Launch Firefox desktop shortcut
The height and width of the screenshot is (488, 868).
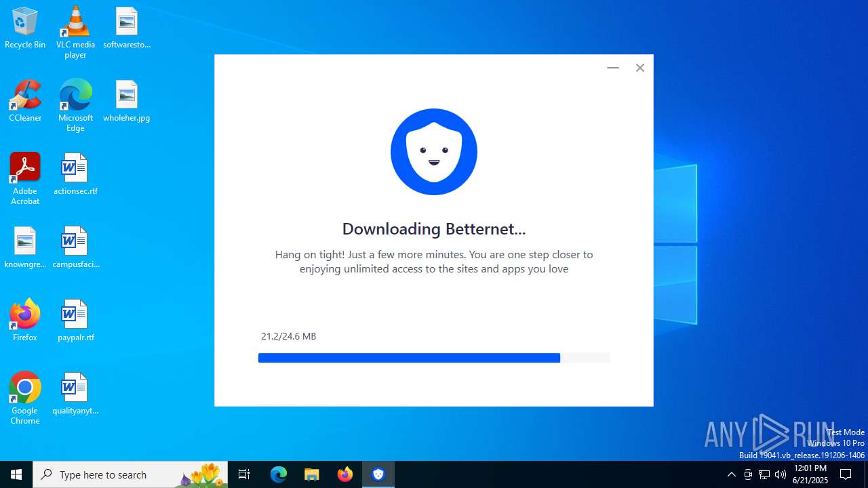[x=25, y=321]
